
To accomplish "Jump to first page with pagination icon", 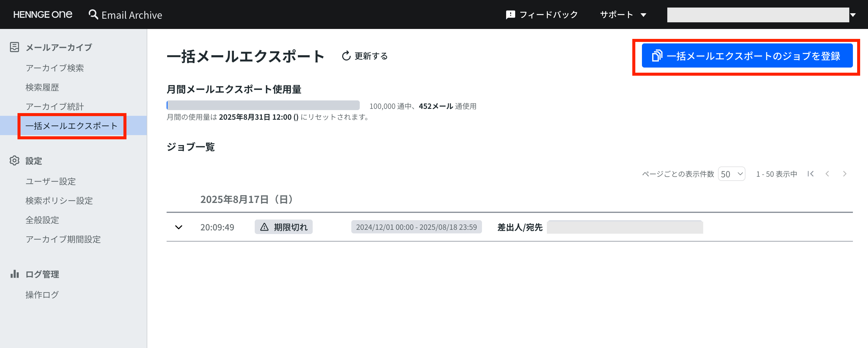I will pos(810,174).
